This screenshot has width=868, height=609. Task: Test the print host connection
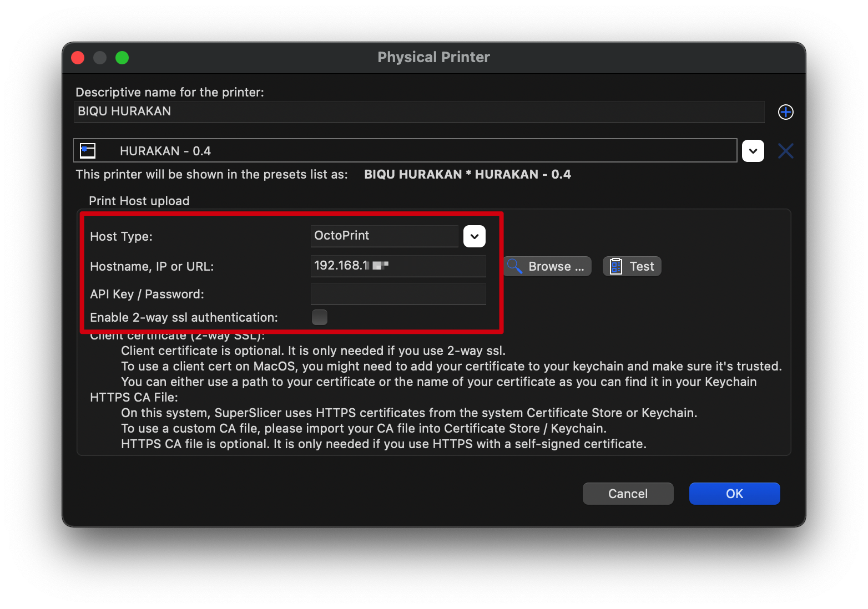[x=632, y=266]
